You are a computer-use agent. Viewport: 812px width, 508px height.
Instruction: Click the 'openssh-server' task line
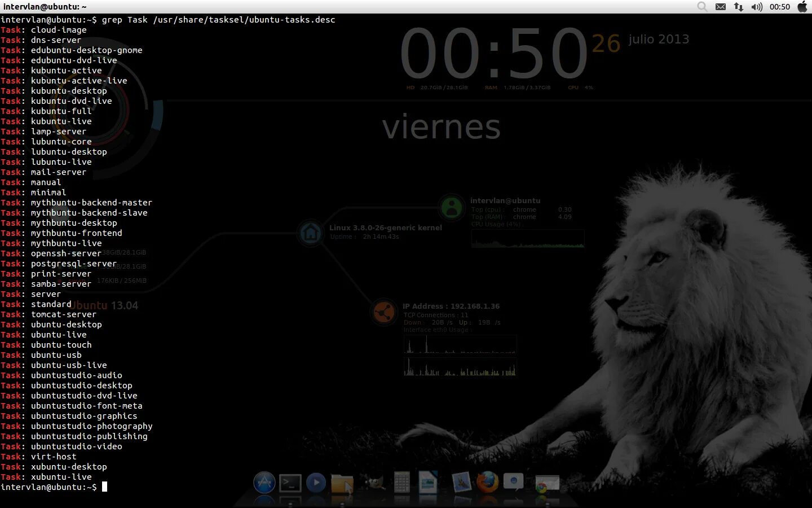(x=51, y=253)
